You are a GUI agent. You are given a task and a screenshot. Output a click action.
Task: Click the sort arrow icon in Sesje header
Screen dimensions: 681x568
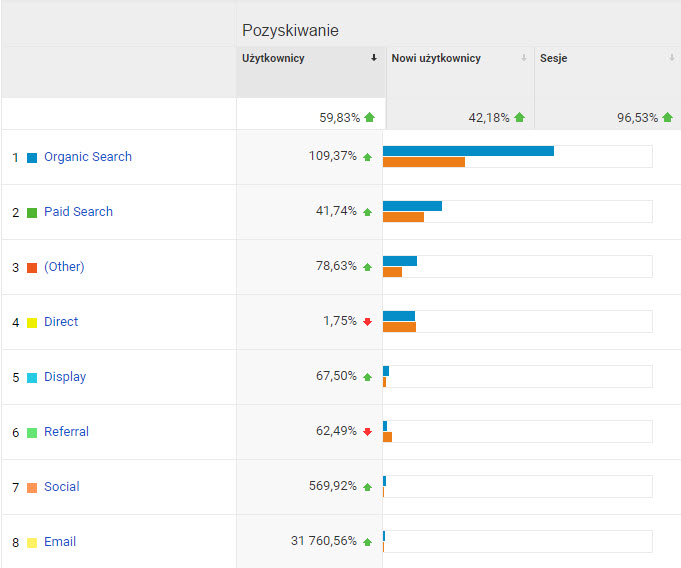coord(672,58)
